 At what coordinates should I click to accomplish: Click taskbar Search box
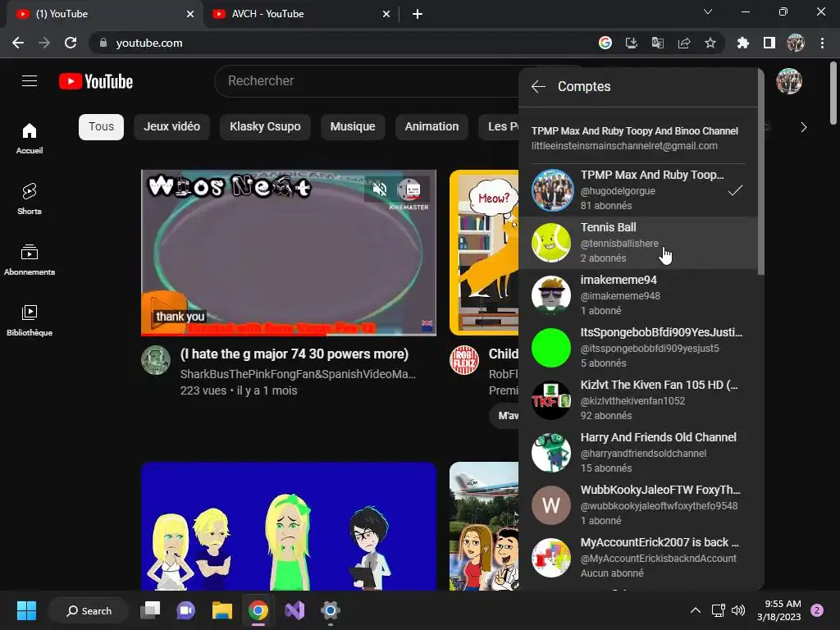[x=89, y=610]
